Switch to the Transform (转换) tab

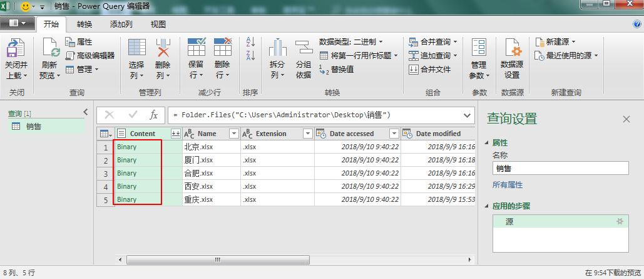point(84,24)
